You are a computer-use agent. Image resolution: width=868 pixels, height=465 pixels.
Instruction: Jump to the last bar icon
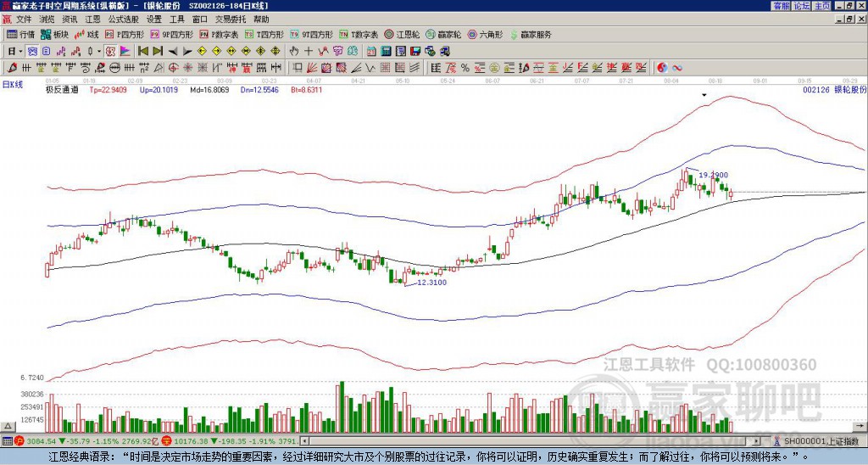tap(158, 52)
